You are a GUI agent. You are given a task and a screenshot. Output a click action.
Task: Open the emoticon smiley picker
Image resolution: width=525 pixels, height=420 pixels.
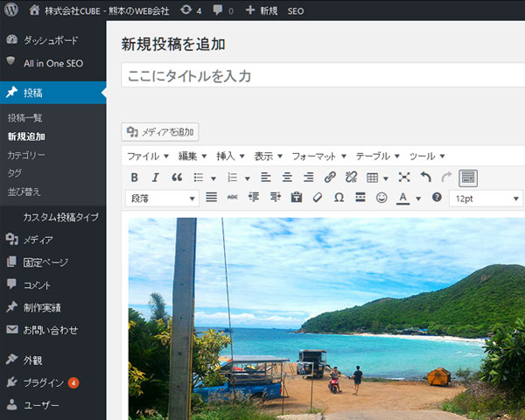[x=381, y=198]
